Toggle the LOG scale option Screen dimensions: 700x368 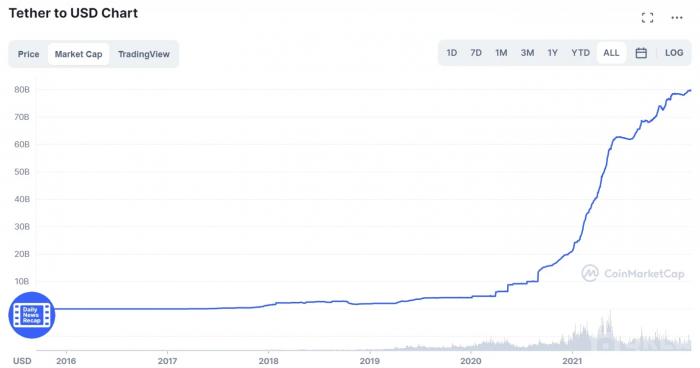tap(674, 53)
